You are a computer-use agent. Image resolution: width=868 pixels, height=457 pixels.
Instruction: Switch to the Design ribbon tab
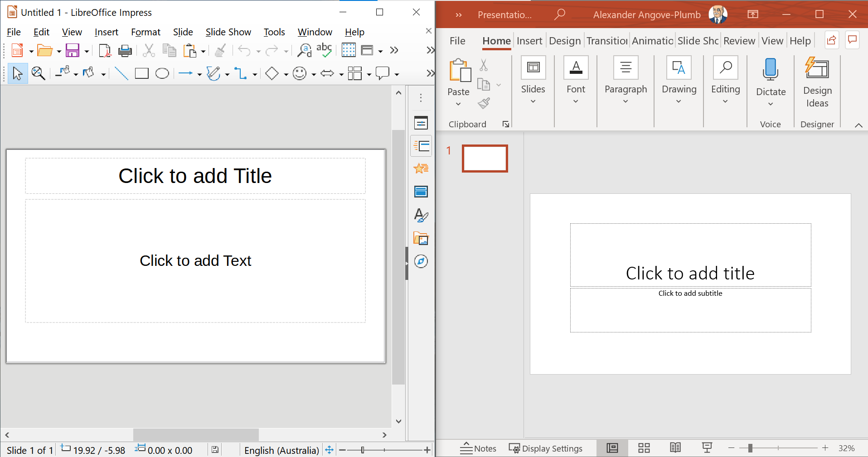point(564,41)
